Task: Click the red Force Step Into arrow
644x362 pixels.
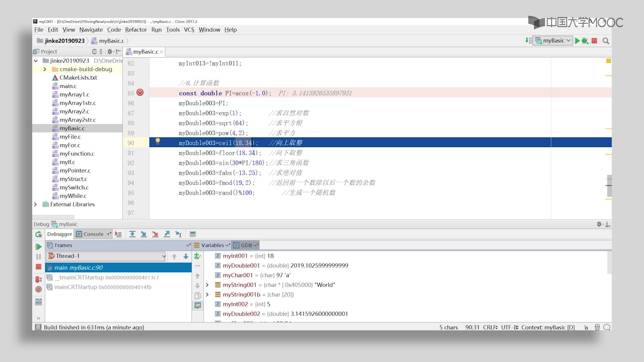Action: (155, 234)
